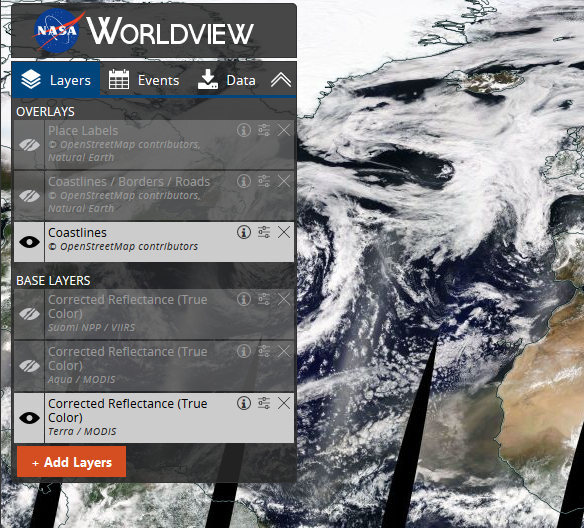Open info for Terra / MODIS layer
This screenshot has width=584, height=528.
pyautogui.click(x=244, y=403)
